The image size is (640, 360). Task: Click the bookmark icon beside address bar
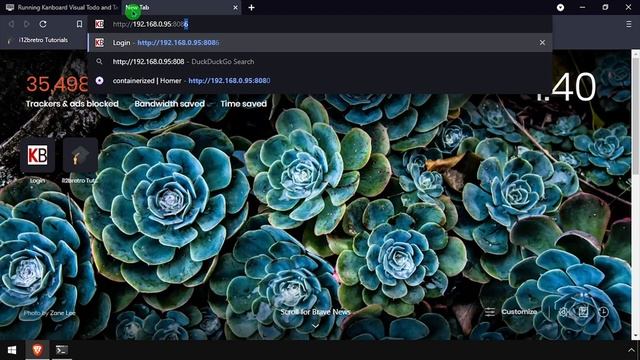click(79, 24)
